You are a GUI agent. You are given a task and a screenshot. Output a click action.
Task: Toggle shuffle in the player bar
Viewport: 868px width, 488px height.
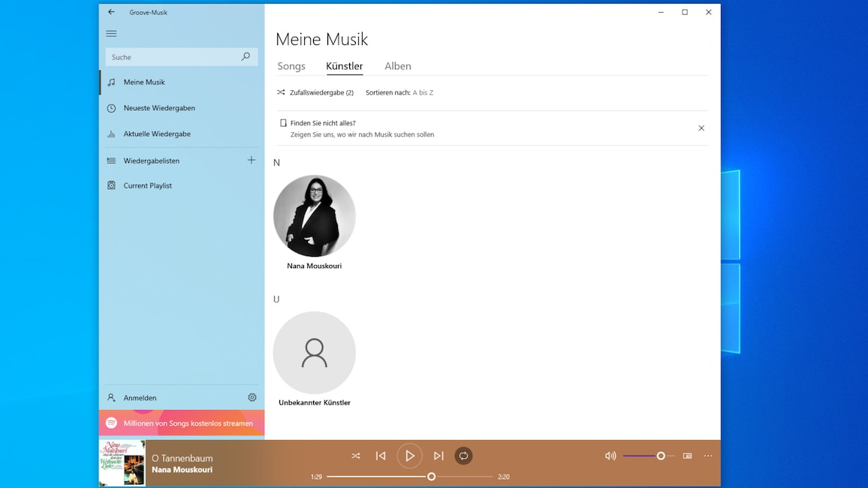coord(355,456)
